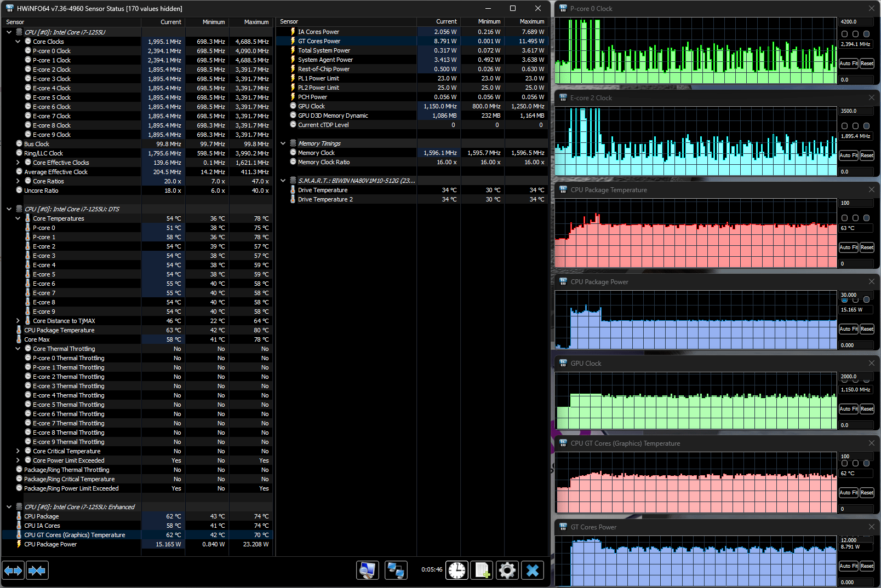Expand the Core Effective Clocks group
The image size is (881, 588).
[18, 163]
